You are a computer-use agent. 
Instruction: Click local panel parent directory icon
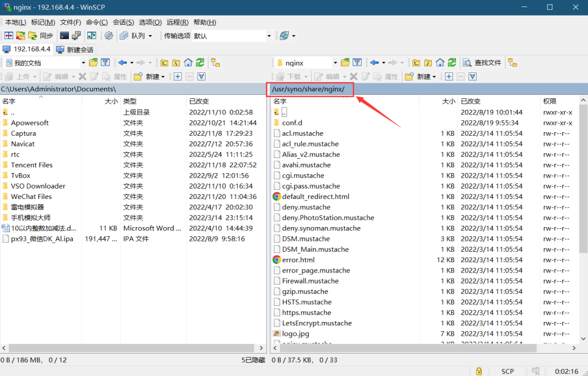(164, 63)
